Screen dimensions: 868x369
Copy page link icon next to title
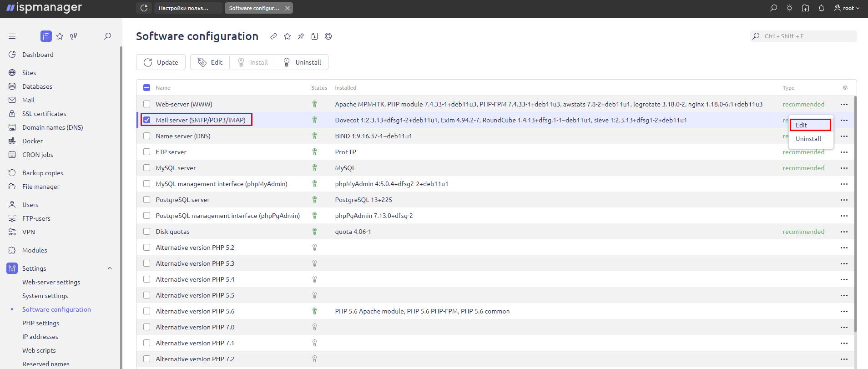(273, 36)
